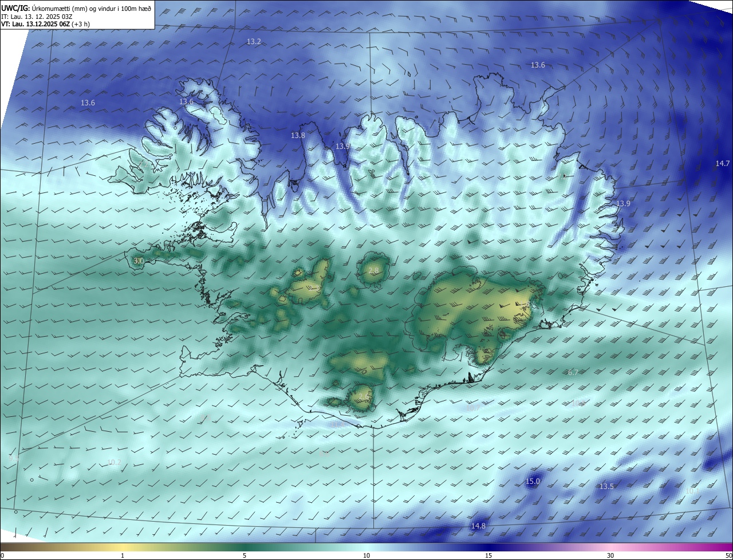Pick the 3.0 value label on the peninsula
The height and width of the screenshot is (560, 733).
point(138,261)
